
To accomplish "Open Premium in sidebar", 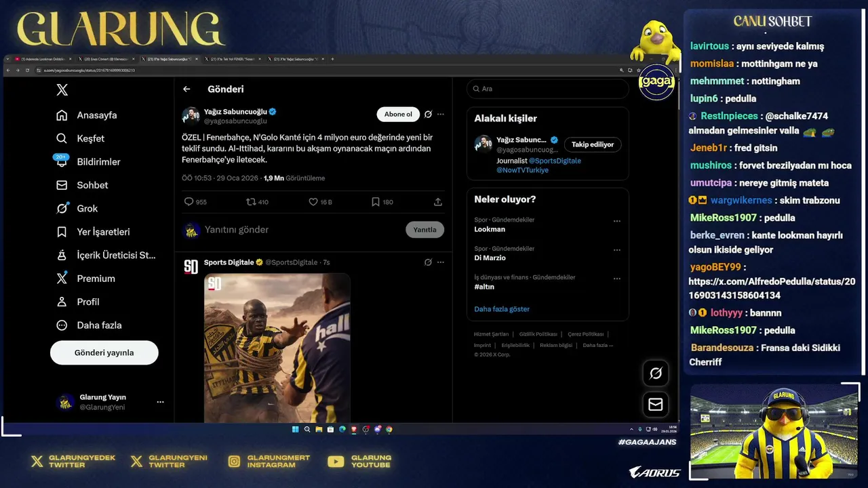I will (x=86, y=279).
